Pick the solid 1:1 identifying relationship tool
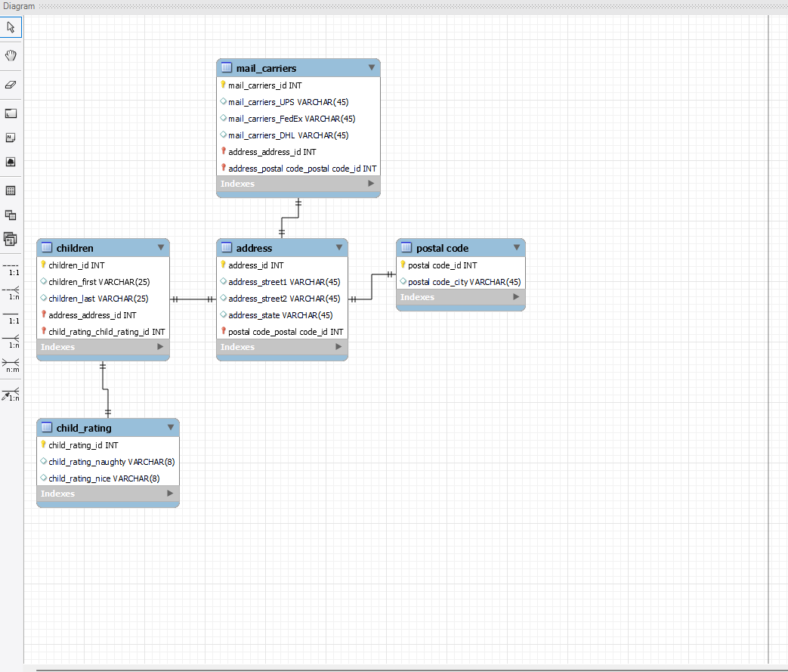This screenshot has height=672, width=788. pos(11,317)
